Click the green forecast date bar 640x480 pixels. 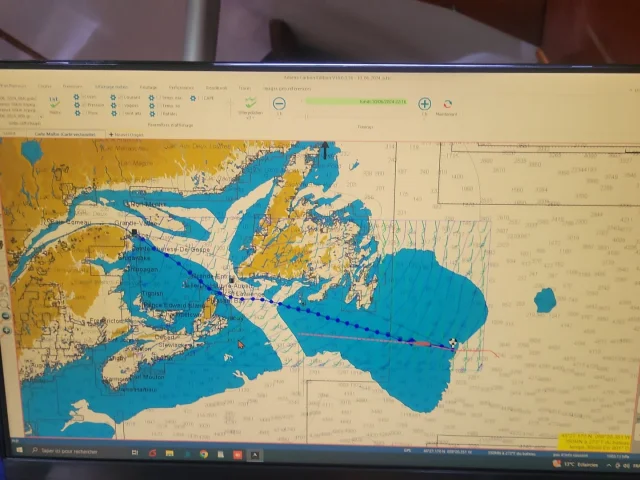(x=356, y=101)
